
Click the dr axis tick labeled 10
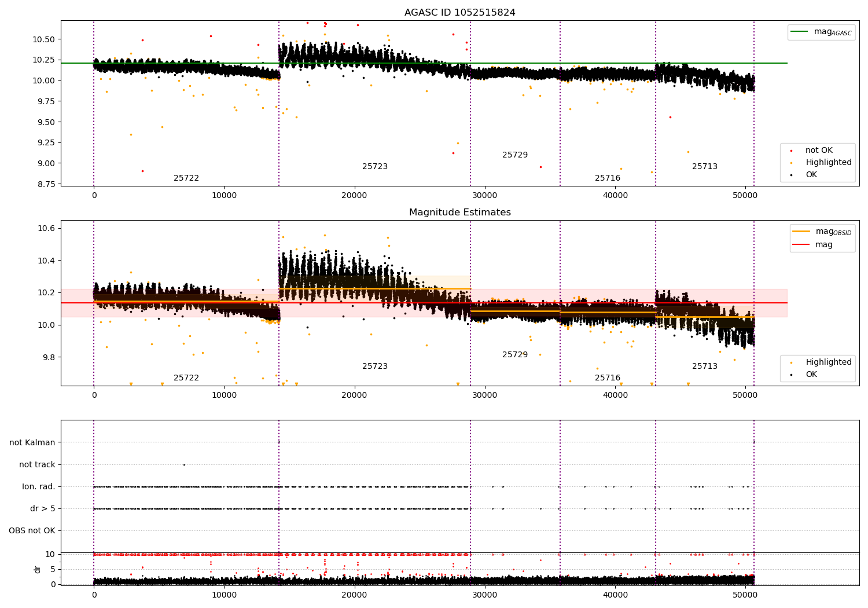[x=50, y=555]
